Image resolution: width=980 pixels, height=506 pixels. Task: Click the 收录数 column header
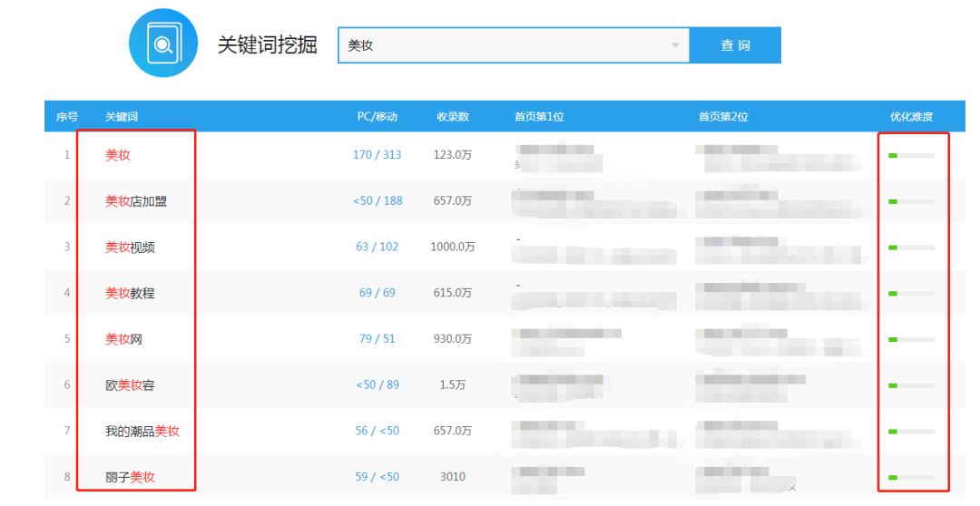pos(453,117)
